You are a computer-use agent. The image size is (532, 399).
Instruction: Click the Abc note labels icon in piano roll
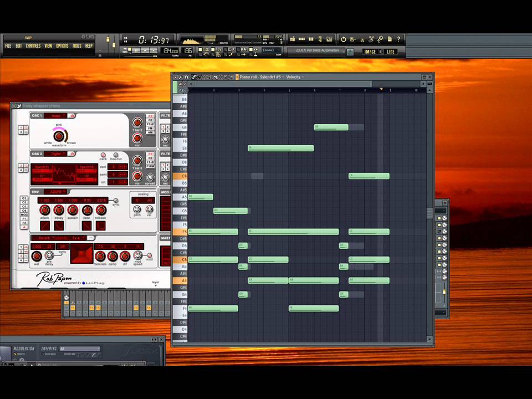[x=182, y=90]
